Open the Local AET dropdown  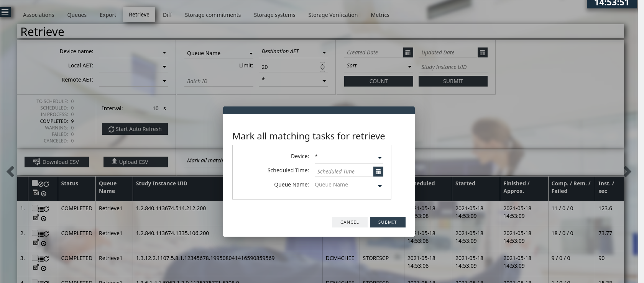point(133,66)
